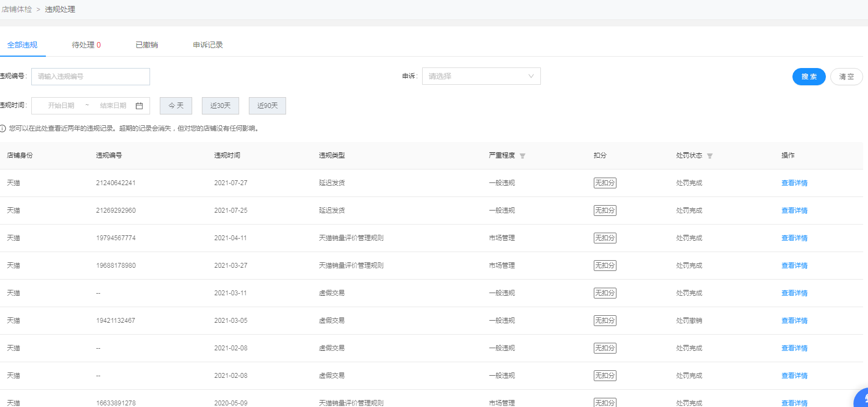Screen dimensions: 868x407
Task: Open the 申诉记录 tab
Action: (x=208, y=45)
